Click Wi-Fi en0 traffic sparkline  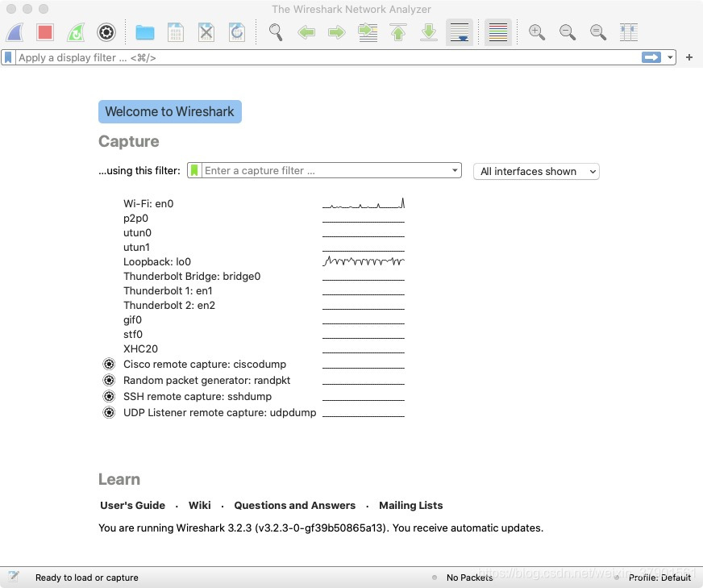click(x=364, y=203)
